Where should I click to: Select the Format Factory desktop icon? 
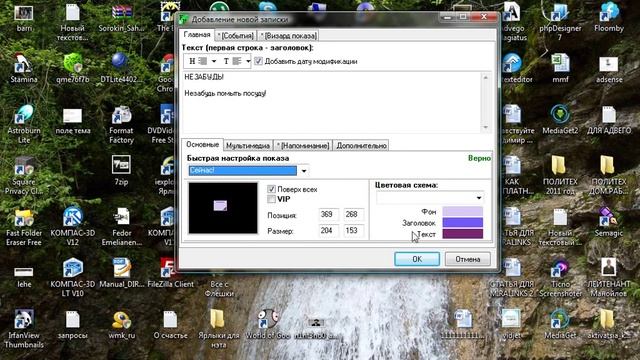click(x=121, y=124)
